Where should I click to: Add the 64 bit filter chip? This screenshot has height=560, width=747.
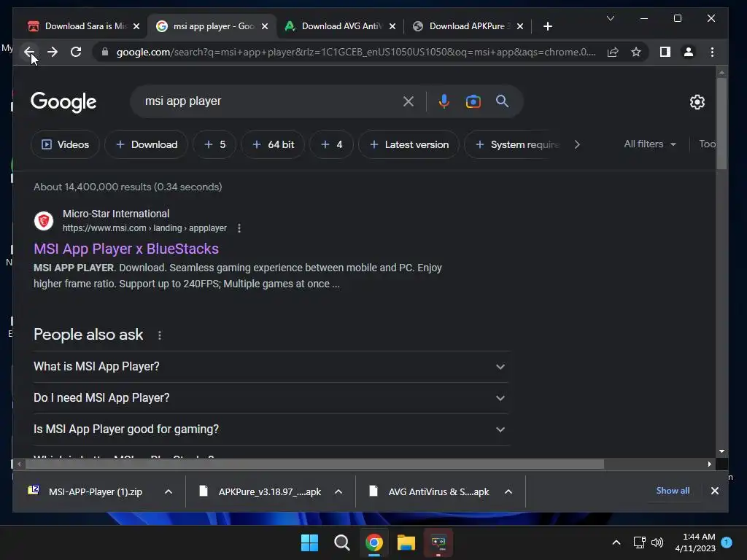pyautogui.click(x=273, y=144)
